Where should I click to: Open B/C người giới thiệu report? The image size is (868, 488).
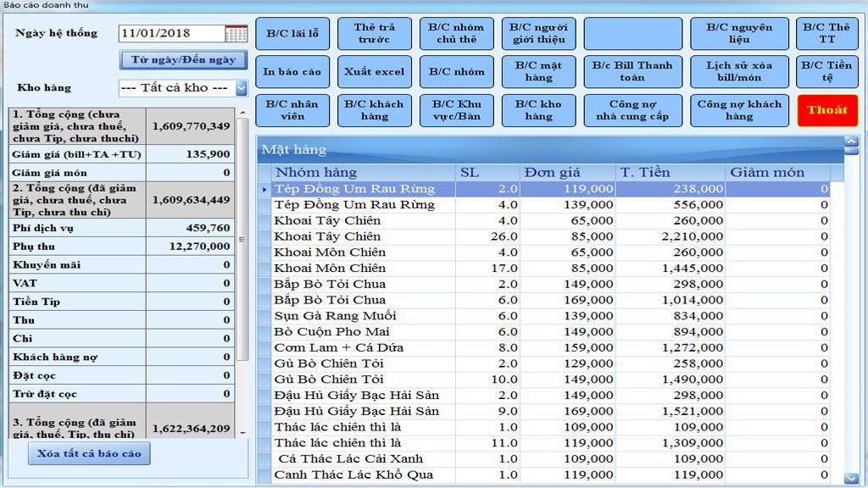[538, 34]
